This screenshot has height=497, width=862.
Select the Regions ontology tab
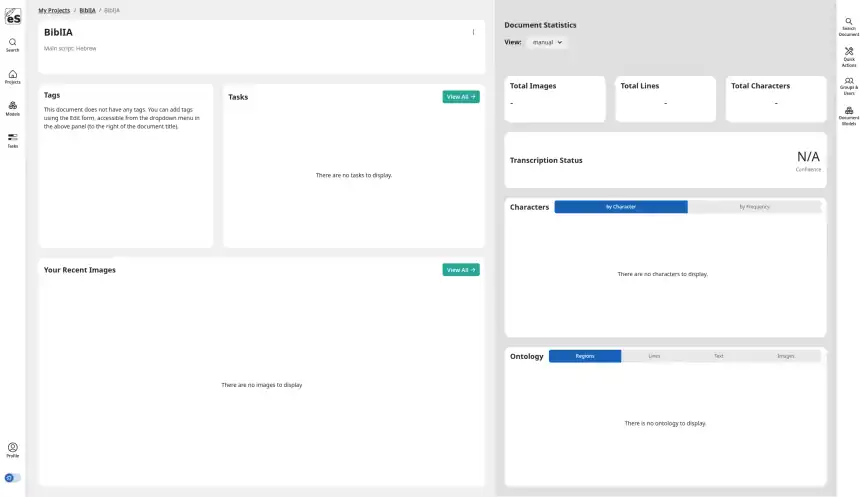click(585, 356)
